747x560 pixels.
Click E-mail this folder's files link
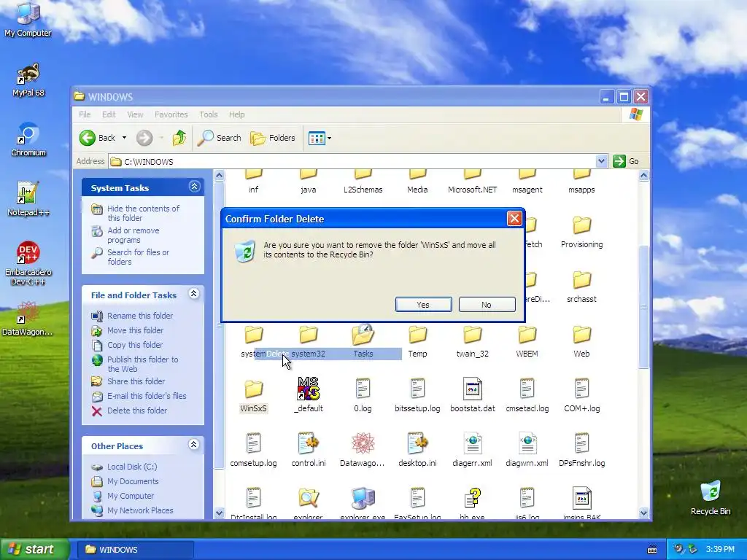[x=146, y=396]
